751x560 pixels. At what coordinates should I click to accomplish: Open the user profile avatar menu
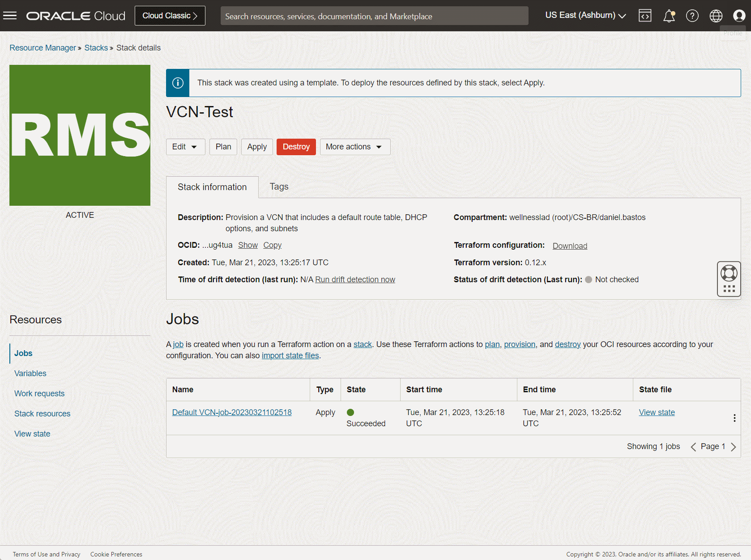click(739, 16)
